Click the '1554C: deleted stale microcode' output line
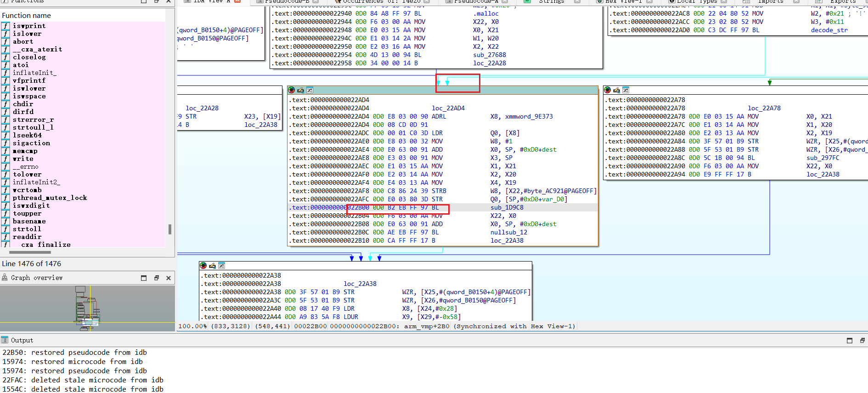868x393 pixels. click(x=83, y=389)
